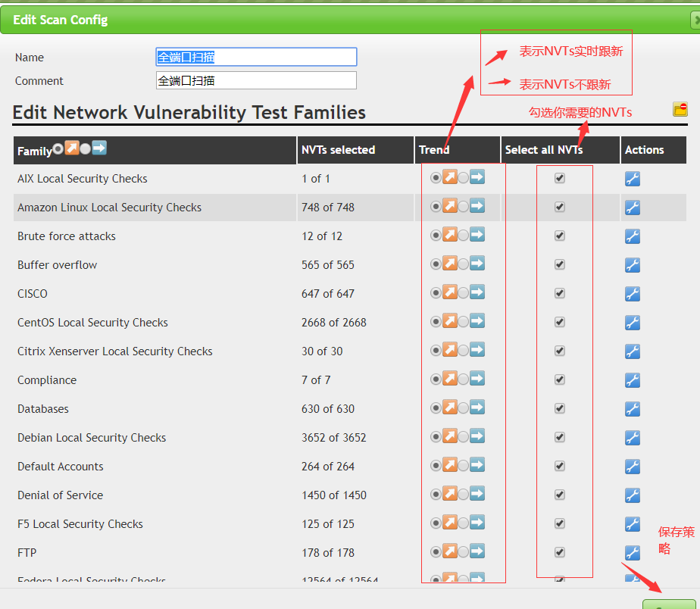The width and height of the screenshot is (700, 609).
Task: Click the wrench icon in the Databases row
Action: tap(633, 409)
